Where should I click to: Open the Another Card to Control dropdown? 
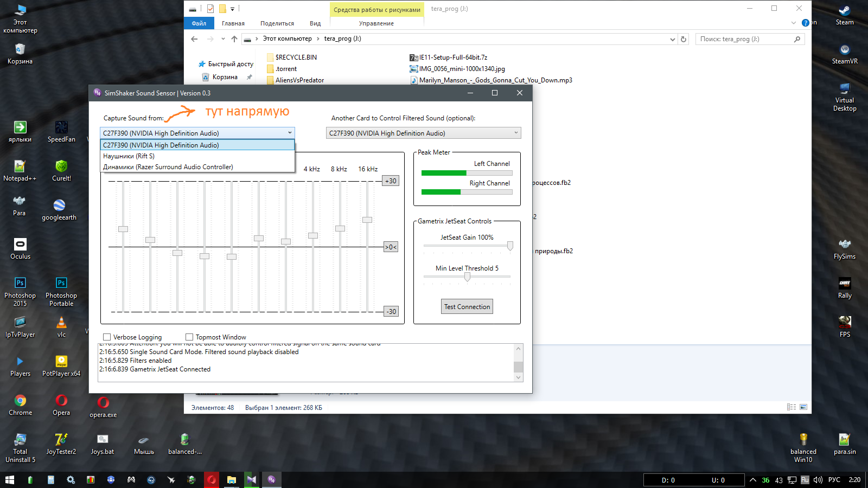(424, 133)
